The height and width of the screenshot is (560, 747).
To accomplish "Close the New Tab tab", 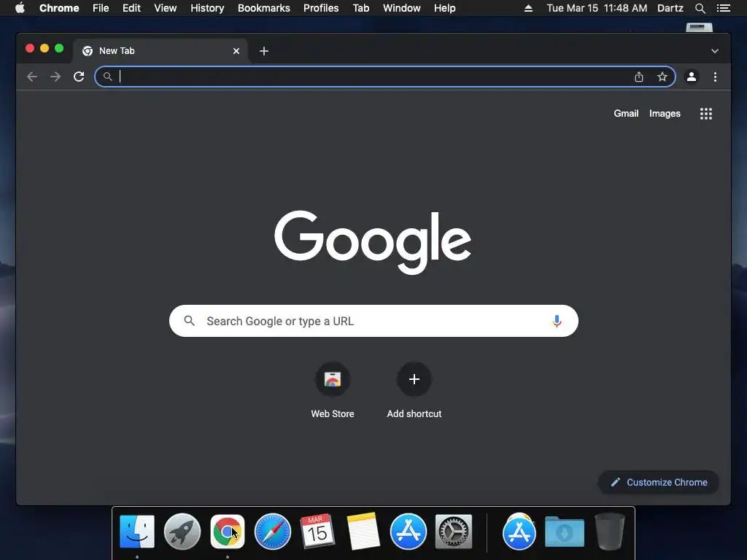I will (x=236, y=51).
